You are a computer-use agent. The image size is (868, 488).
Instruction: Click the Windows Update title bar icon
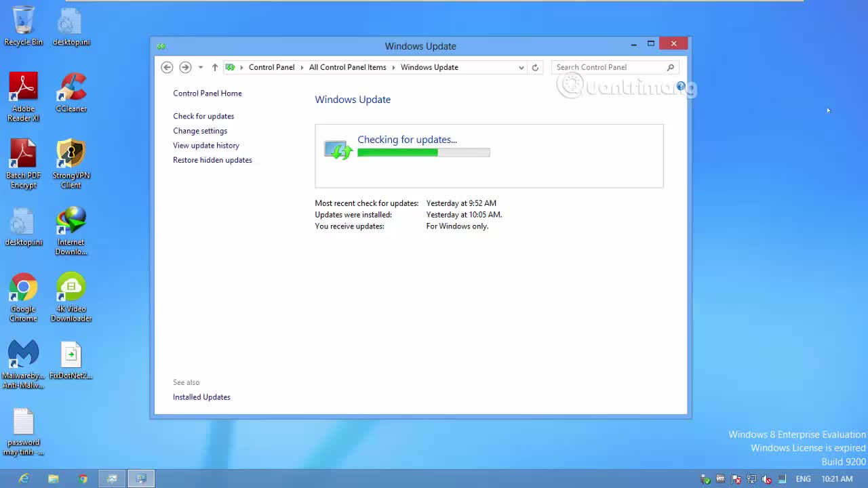[161, 46]
